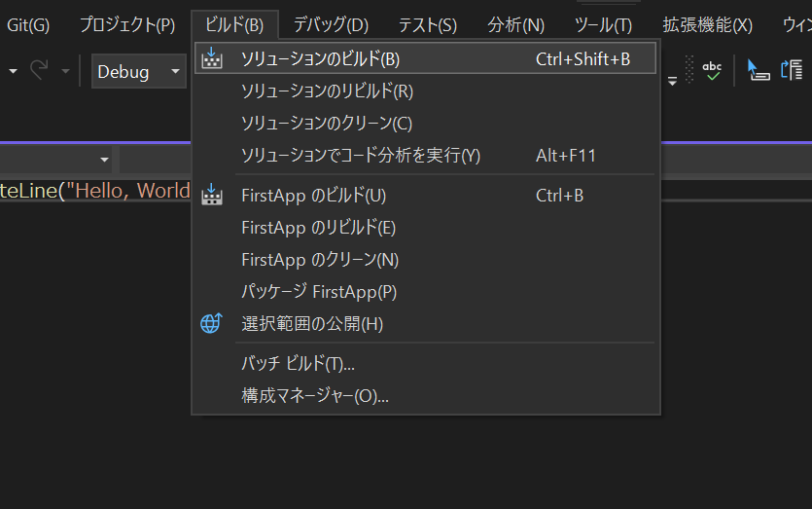Select FirstApp のビルド(U)
This screenshot has width=812, height=509.
(x=425, y=196)
